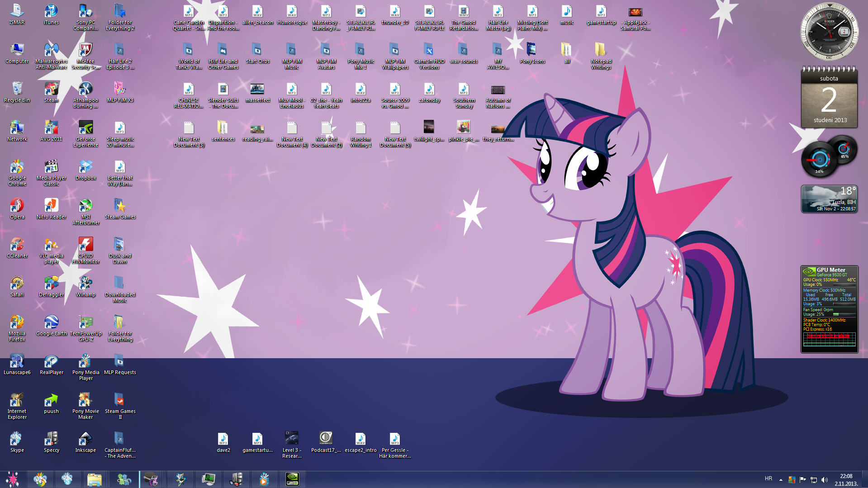Viewport: 868px width, 488px height.
Task: Launch CCleaner from the desktop
Action: tap(17, 248)
